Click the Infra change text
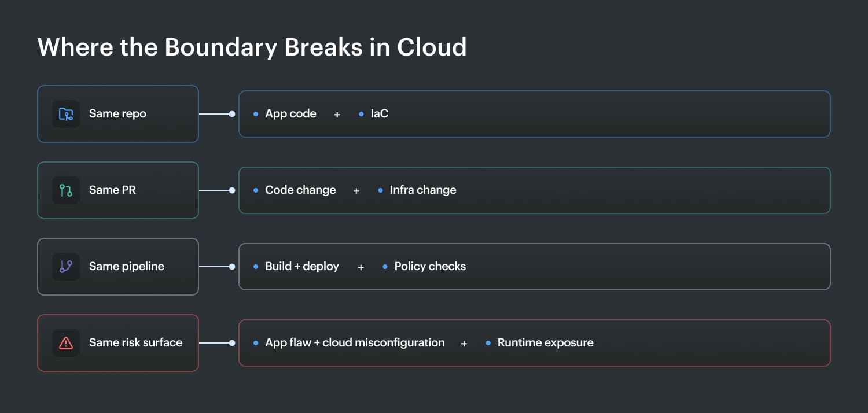Screen dimensions: 868x413 tap(423, 190)
